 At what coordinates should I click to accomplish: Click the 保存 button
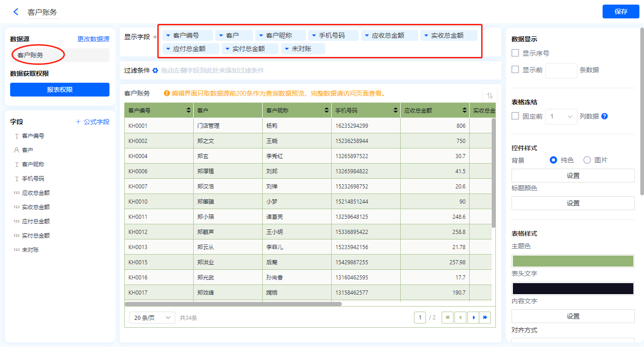621,11
